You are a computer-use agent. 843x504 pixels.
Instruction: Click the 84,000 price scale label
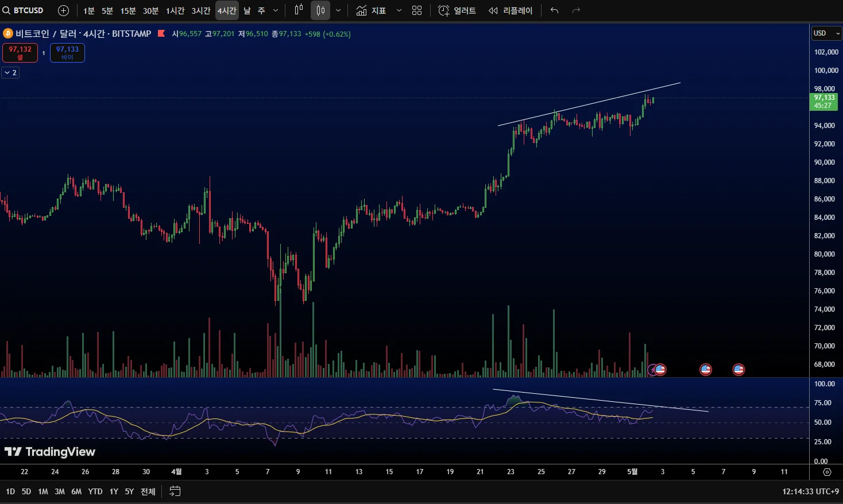point(825,218)
